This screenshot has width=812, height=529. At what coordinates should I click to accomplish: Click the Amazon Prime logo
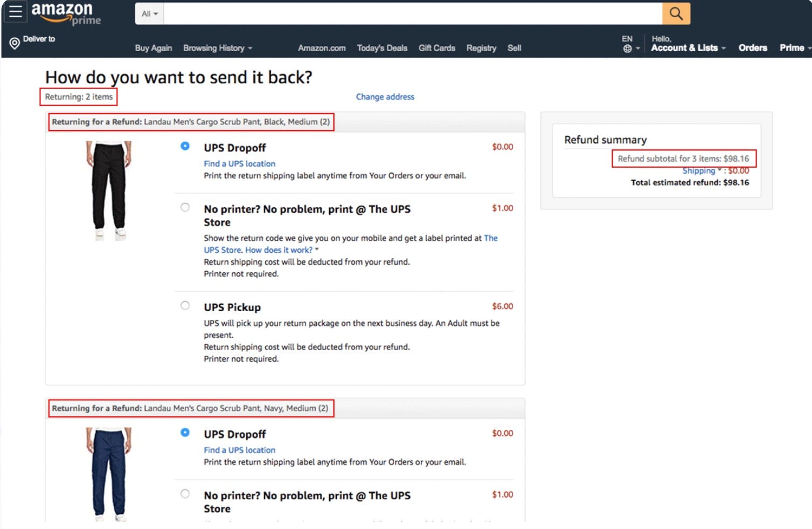click(66, 14)
